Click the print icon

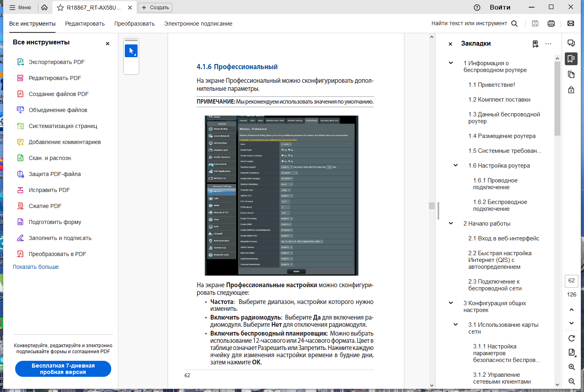coord(551,23)
